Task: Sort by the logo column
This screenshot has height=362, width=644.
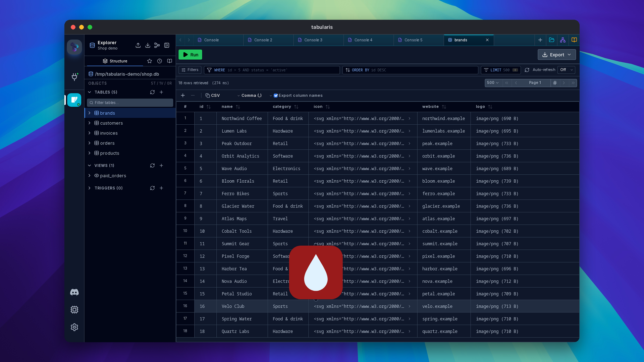Action: click(490, 107)
